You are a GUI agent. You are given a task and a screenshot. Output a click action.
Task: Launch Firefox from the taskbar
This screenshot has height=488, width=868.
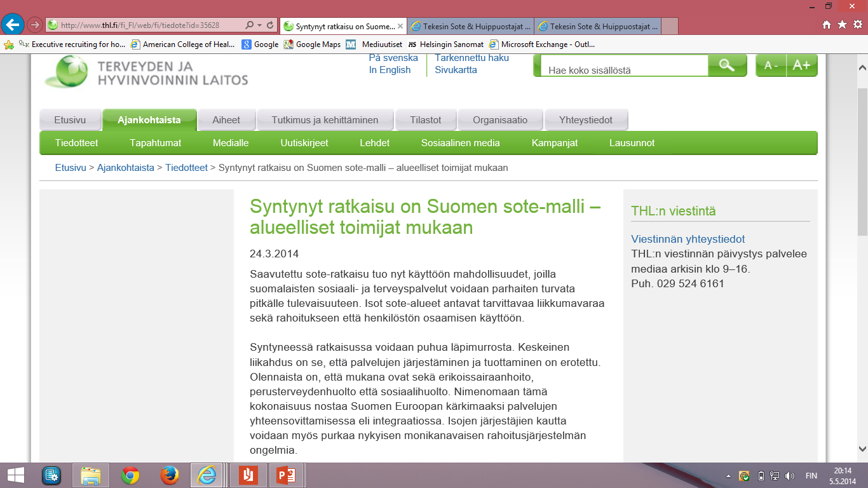point(168,475)
